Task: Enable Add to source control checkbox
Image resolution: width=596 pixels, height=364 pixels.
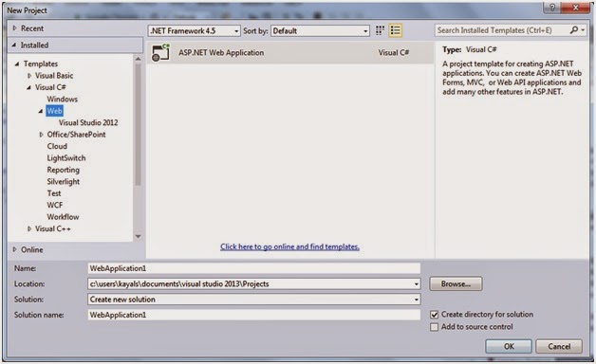Action: pyautogui.click(x=434, y=327)
